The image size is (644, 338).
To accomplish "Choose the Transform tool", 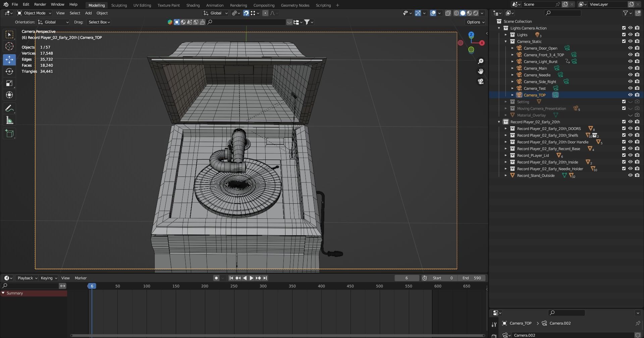I will [x=9, y=95].
